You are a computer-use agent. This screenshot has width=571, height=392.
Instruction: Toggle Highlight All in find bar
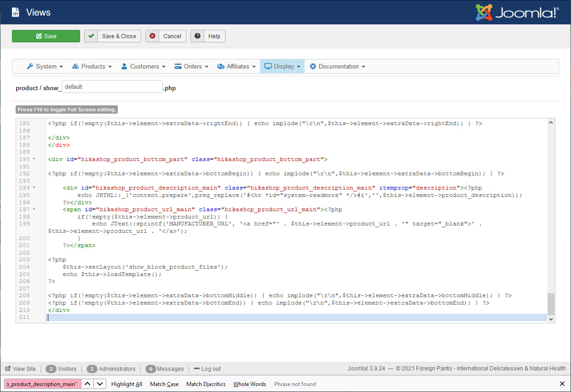pos(127,384)
